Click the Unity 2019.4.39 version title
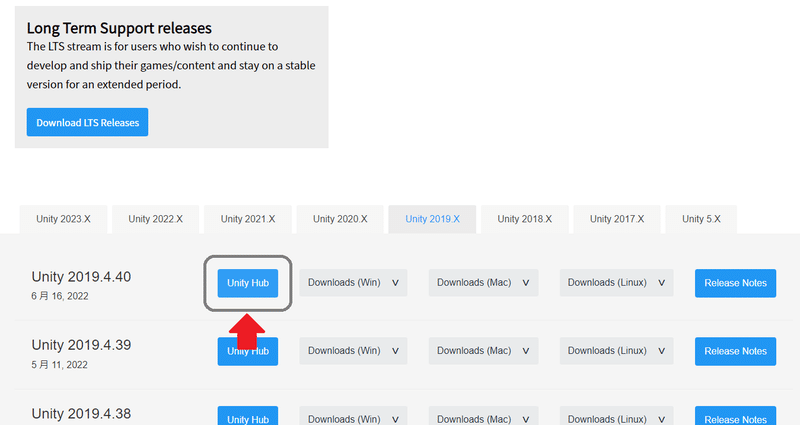This screenshot has height=425, width=800. point(81,345)
